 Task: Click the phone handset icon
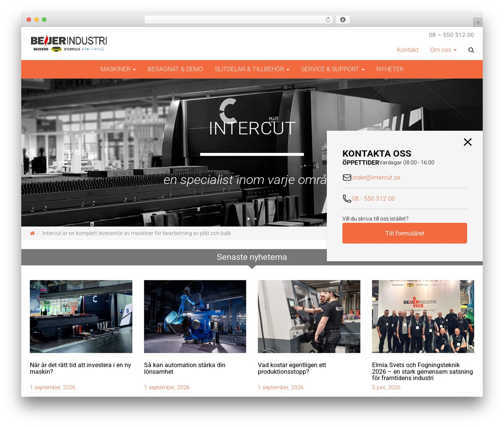pyautogui.click(x=347, y=199)
